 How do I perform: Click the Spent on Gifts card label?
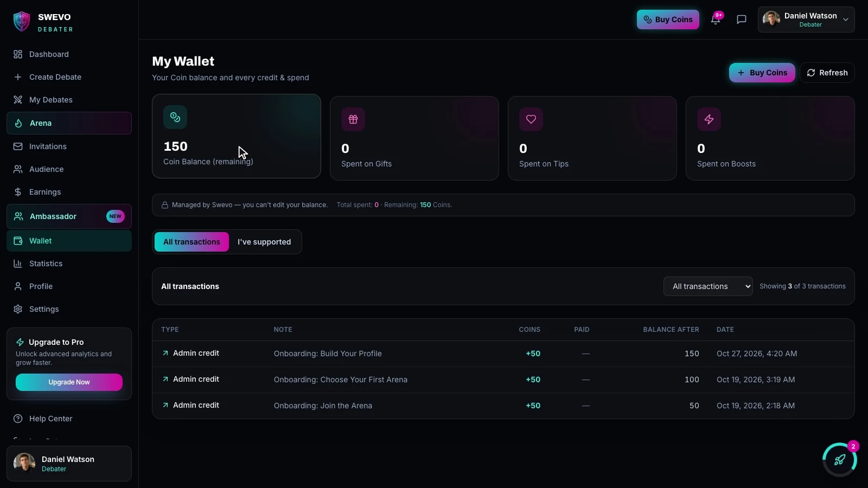point(366,164)
